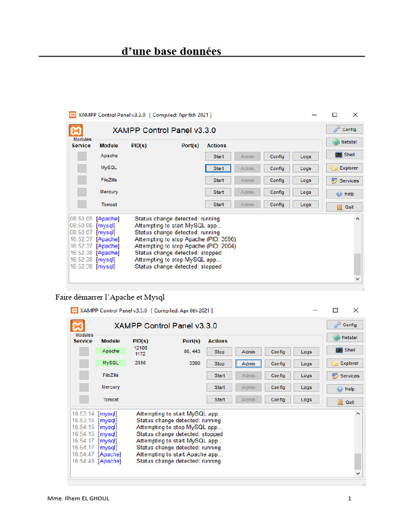Click port value 3306 in bottom panel

pos(195,363)
